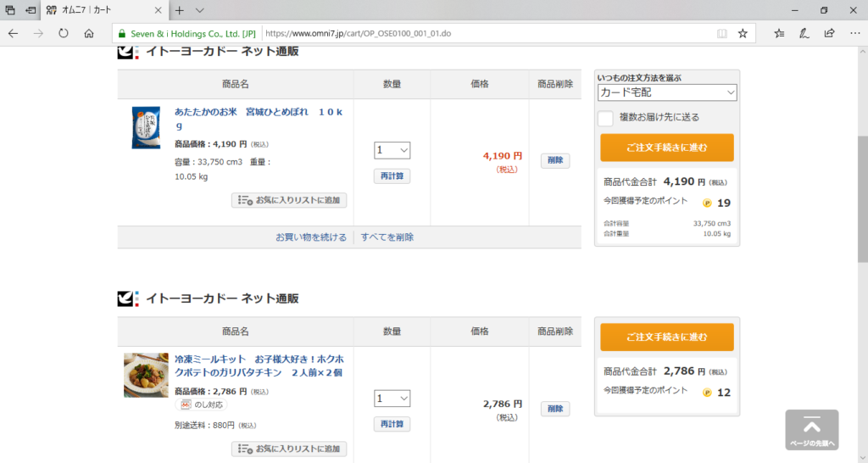The height and width of the screenshot is (463, 868).
Task: Open a new browser tab
Action: 180,10
